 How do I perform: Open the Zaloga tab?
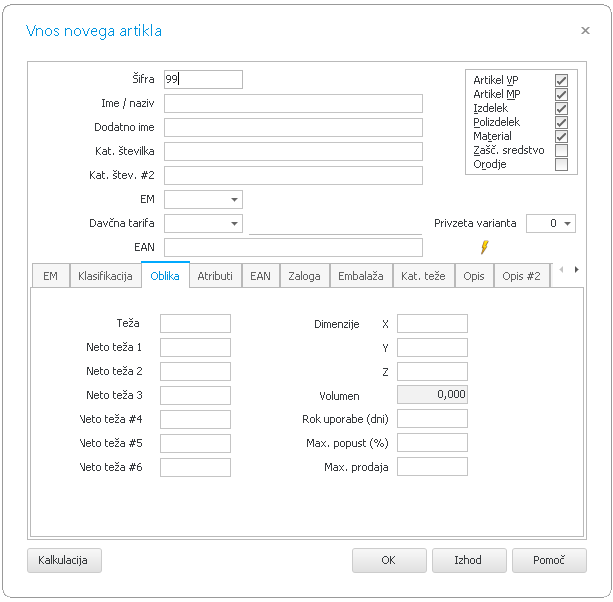click(x=305, y=275)
